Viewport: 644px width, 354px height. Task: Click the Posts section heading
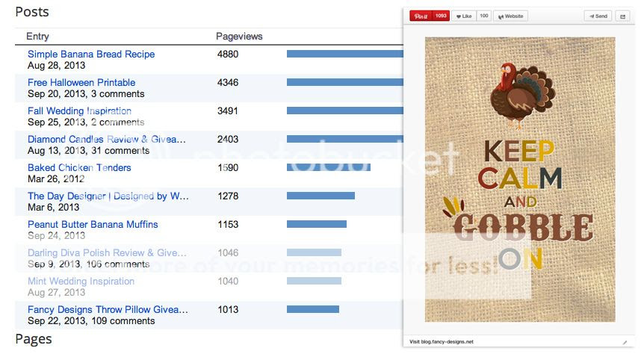[x=32, y=12]
